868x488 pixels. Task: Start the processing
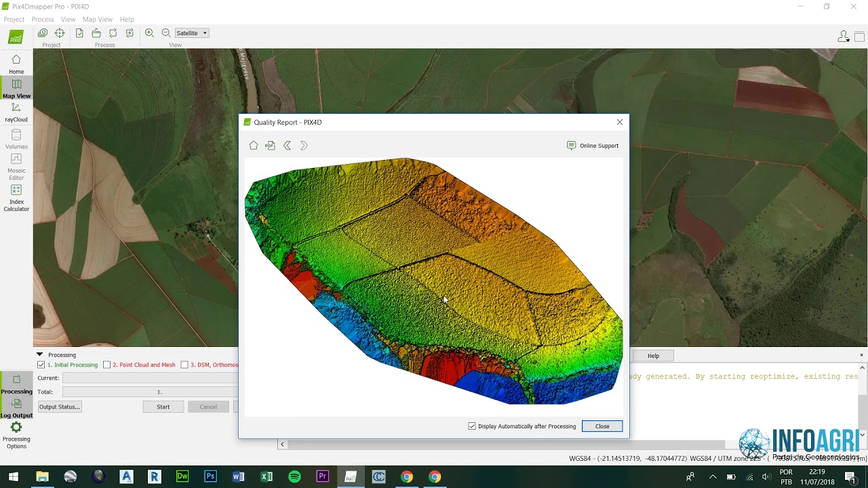163,407
